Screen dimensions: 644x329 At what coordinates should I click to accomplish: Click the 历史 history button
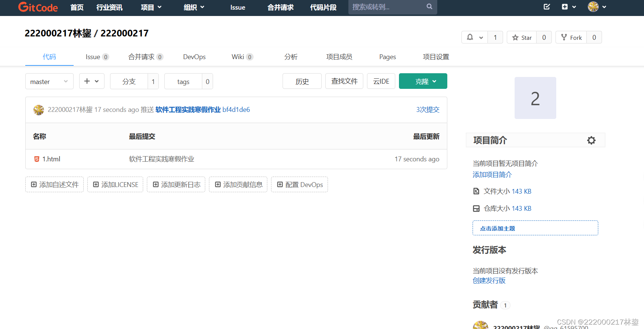[x=302, y=81]
